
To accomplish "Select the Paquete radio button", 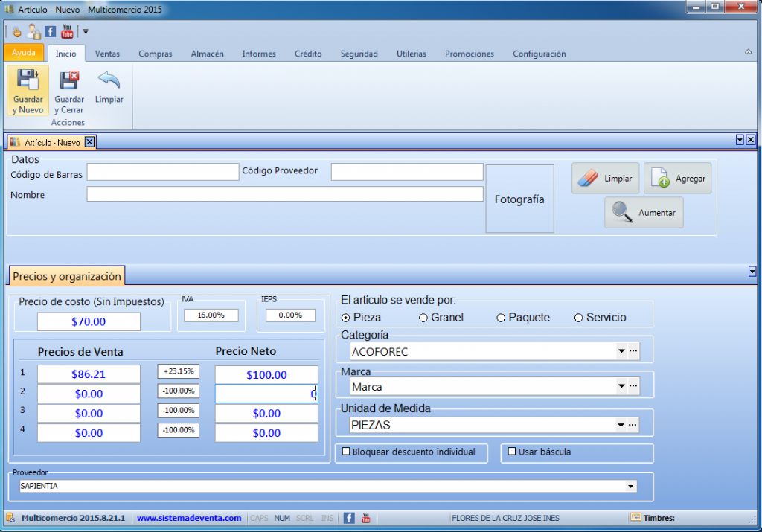I will 501,318.
